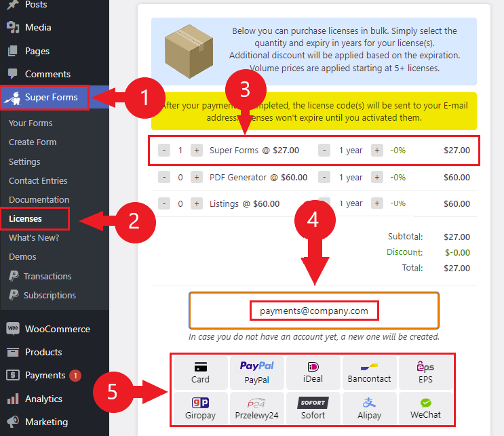This screenshot has width=504, height=436.
Task: Select Sofort payment method
Action: tap(313, 408)
